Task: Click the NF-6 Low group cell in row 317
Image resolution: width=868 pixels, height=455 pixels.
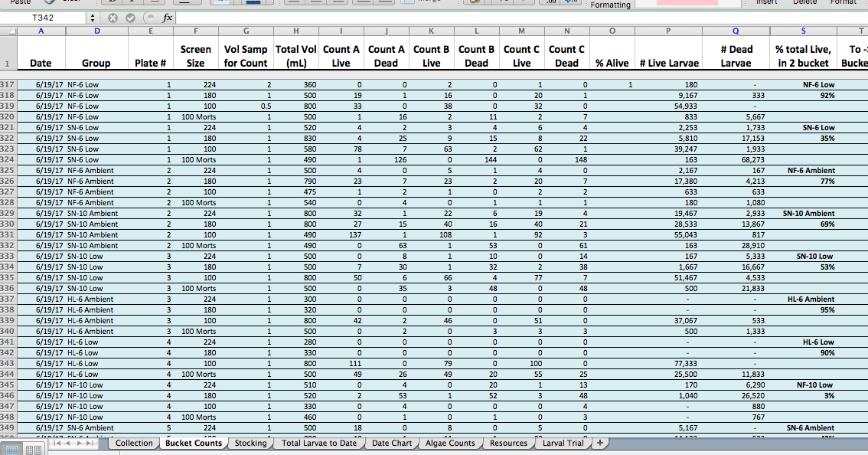Action: pyautogui.click(x=97, y=85)
